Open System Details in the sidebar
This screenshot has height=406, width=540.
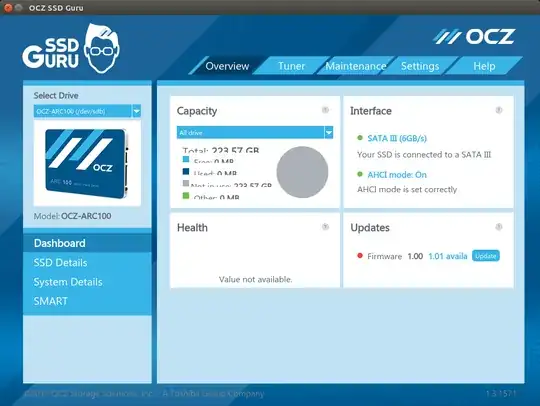tap(87, 282)
